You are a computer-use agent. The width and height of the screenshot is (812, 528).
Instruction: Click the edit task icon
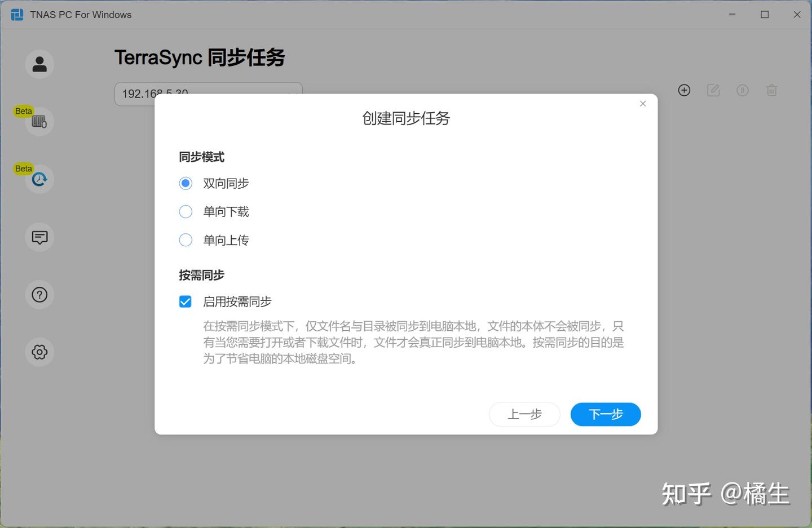(x=713, y=90)
